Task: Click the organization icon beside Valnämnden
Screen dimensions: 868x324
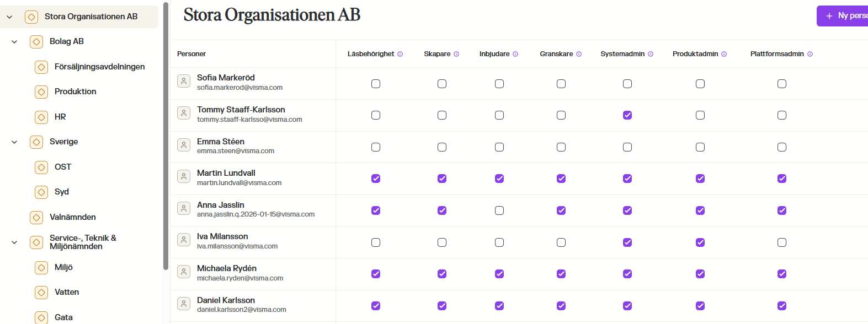Action: tap(36, 218)
